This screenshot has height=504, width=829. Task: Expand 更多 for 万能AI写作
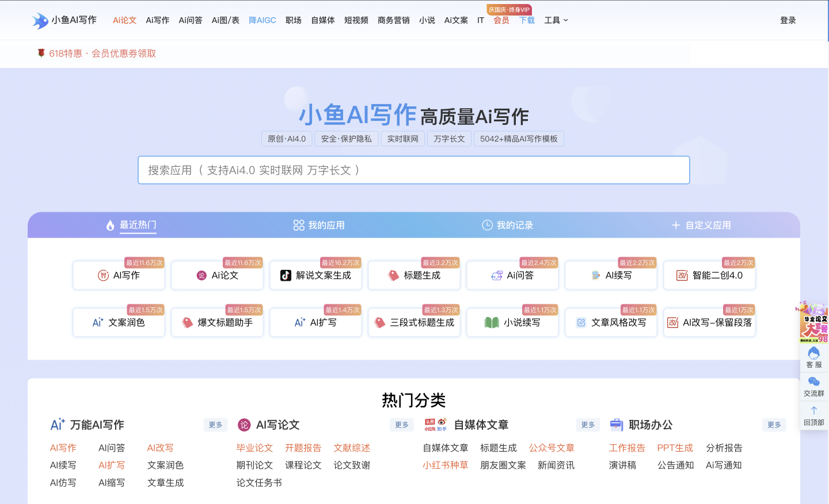(x=216, y=425)
